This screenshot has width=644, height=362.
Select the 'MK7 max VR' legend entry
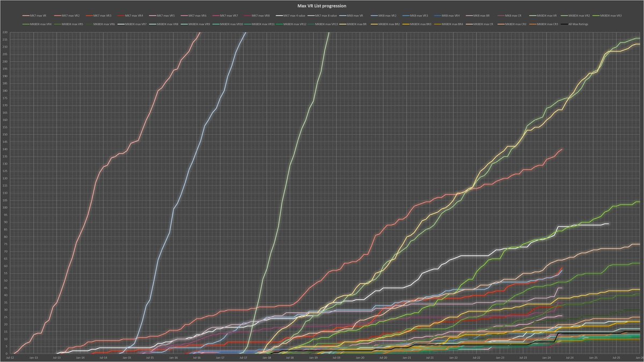tap(34, 16)
